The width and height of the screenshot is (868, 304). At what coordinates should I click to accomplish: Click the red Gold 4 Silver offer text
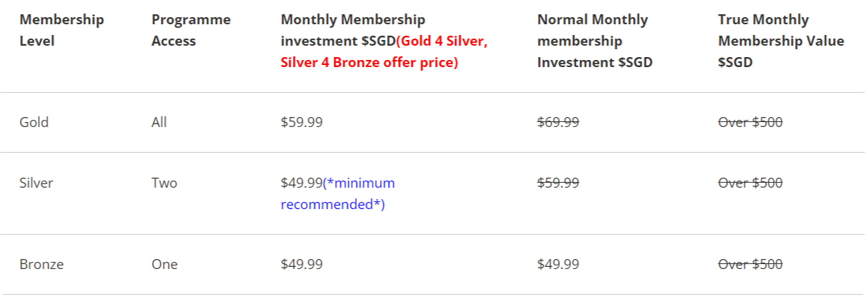[x=442, y=41]
